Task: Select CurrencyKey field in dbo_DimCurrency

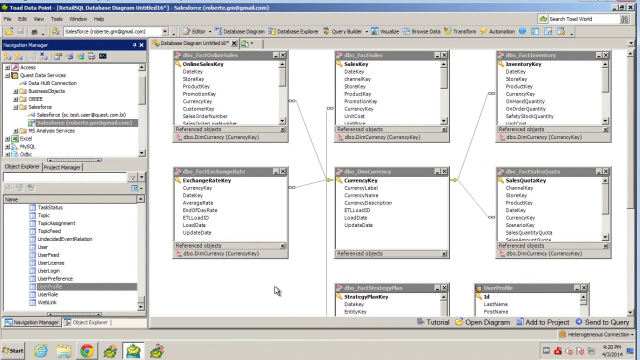Action: point(361,180)
